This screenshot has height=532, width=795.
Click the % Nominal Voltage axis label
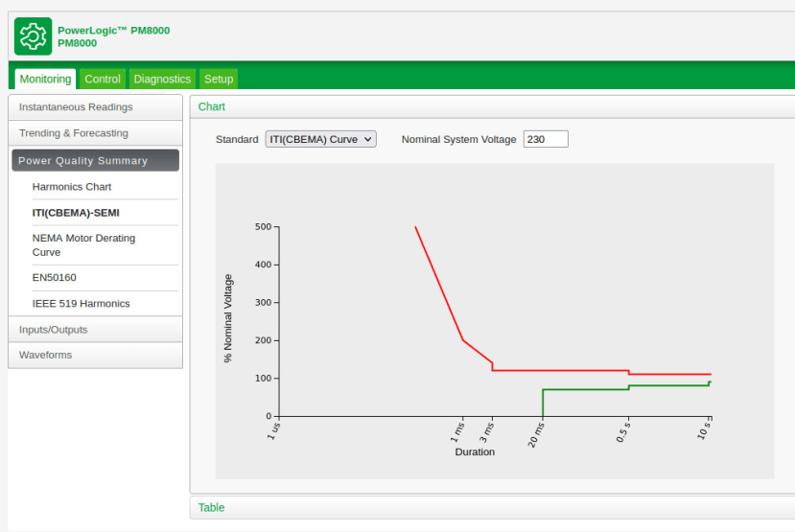pos(227,318)
